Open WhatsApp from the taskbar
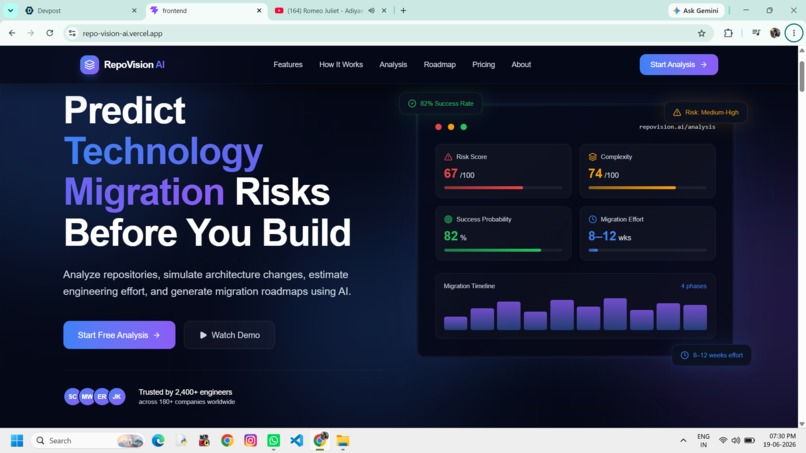806x453 pixels. 273,441
